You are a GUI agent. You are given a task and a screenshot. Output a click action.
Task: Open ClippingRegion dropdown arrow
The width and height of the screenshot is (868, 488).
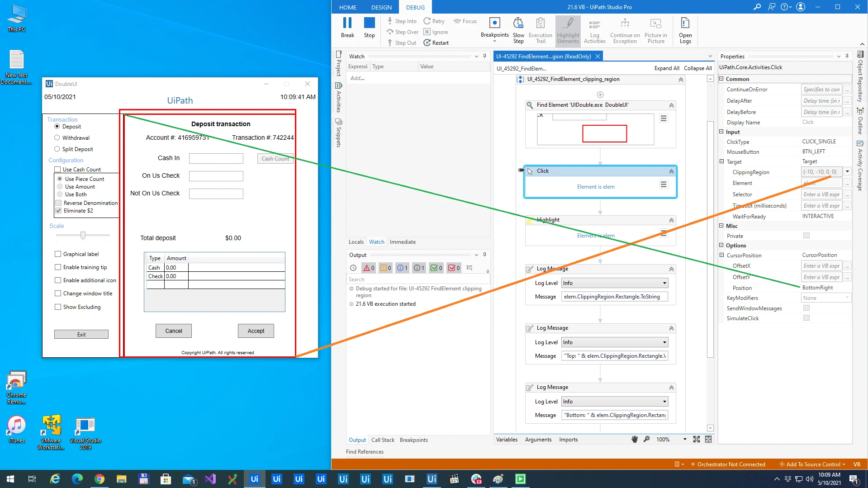847,172
